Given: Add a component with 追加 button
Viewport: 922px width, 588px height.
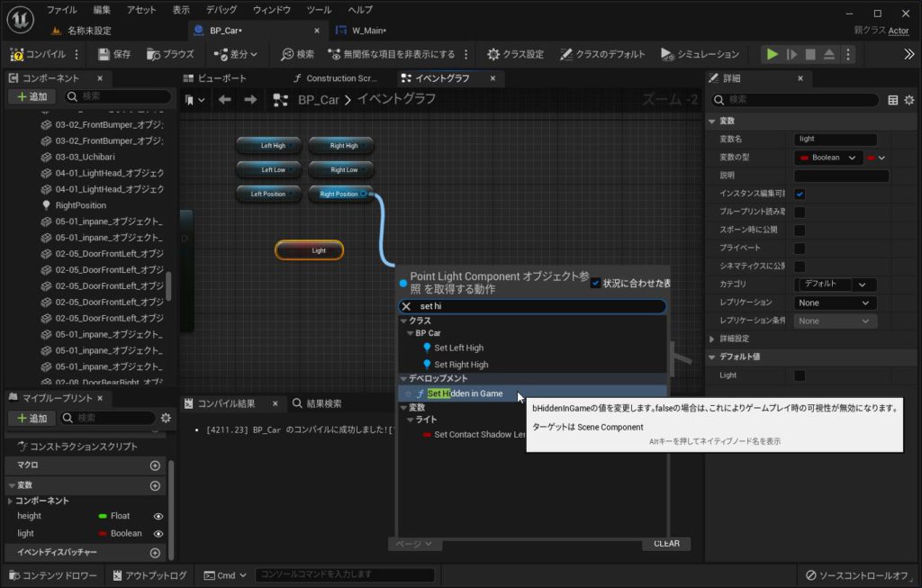Looking at the screenshot, I should (x=32, y=96).
